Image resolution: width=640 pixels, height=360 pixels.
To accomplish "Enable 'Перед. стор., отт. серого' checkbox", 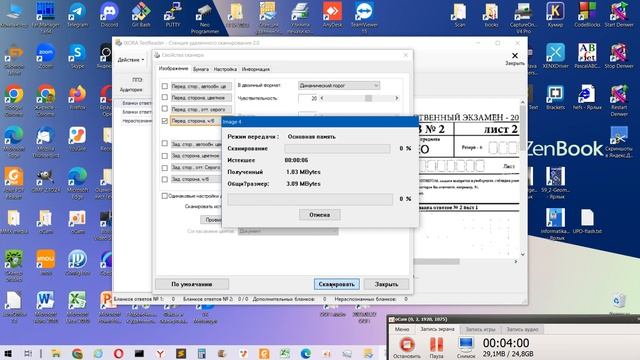I will tap(164, 109).
